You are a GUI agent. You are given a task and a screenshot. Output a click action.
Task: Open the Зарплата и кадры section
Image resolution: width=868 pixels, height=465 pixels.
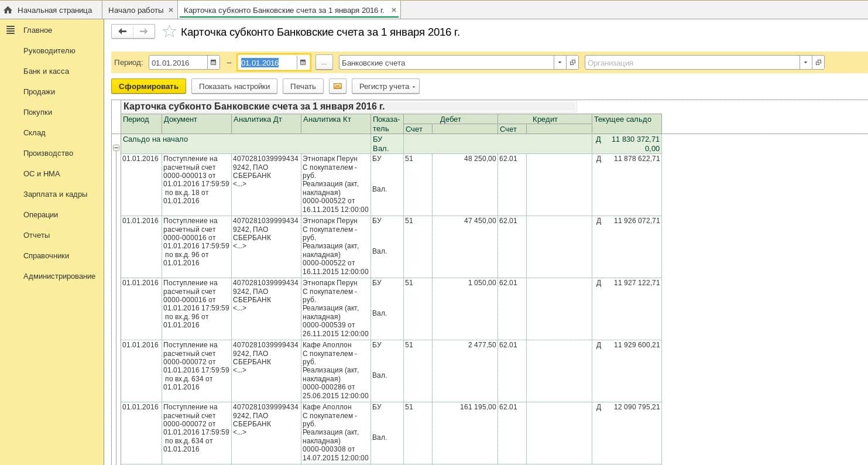click(x=55, y=194)
